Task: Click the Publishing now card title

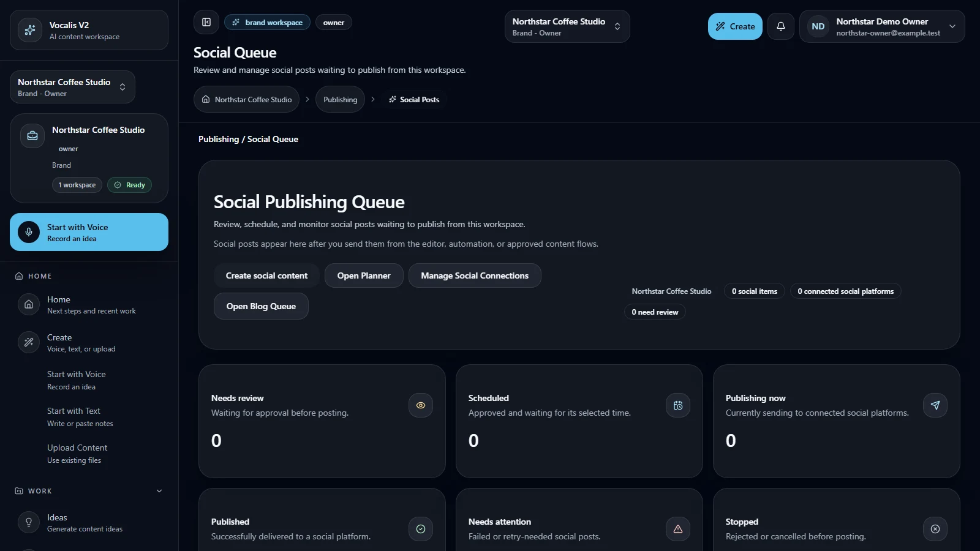Action: 756,398
